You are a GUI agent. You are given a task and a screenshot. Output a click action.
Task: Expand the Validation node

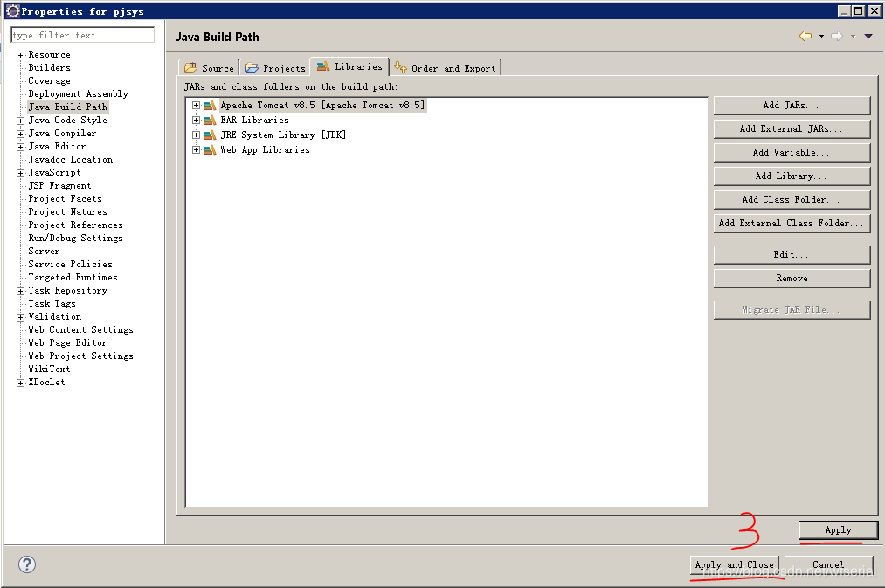pyautogui.click(x=20, y=317)
